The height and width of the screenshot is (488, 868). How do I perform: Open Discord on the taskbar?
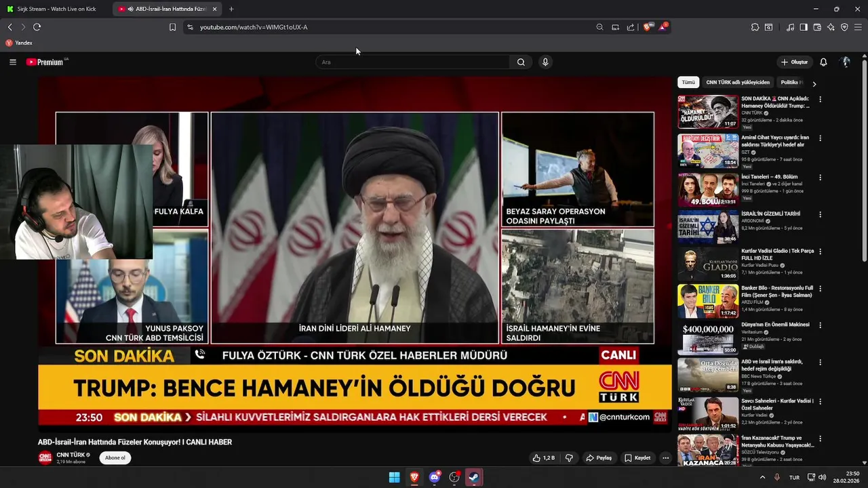point(435,477)
